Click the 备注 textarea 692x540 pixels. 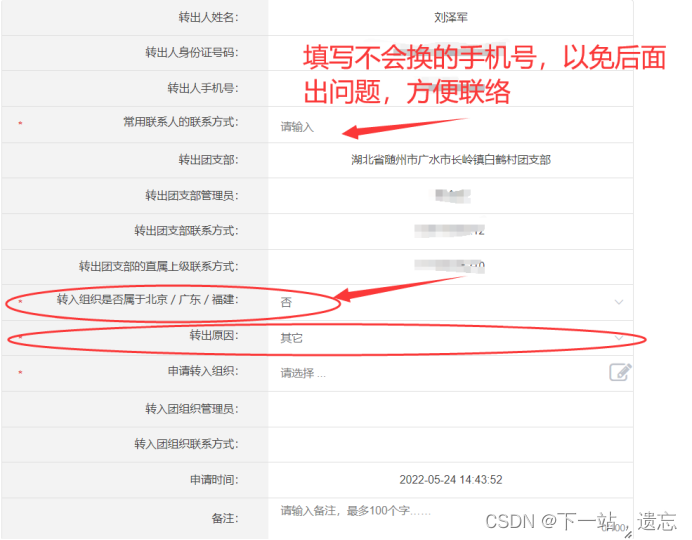(x=451, y=518)
